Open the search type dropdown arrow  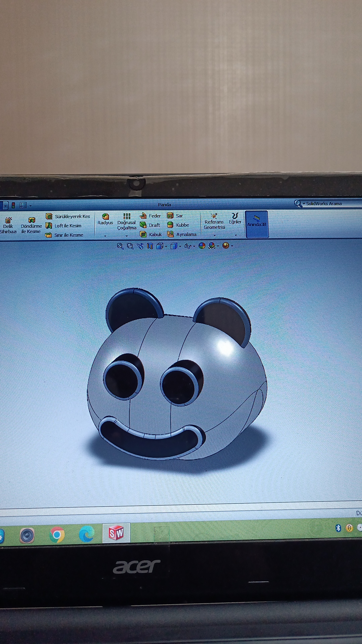pyautogui.click(x=304, y=204)
